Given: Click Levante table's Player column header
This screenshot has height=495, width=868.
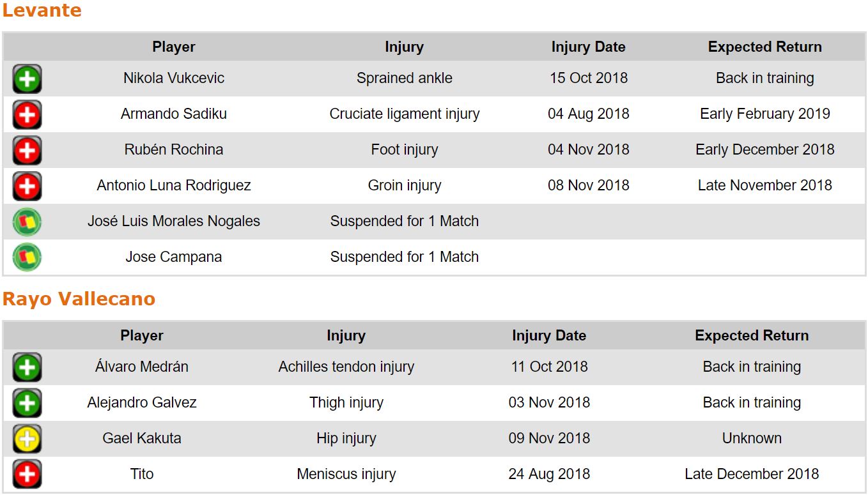Looking at the screenshot, I should [x=174, y=47].
